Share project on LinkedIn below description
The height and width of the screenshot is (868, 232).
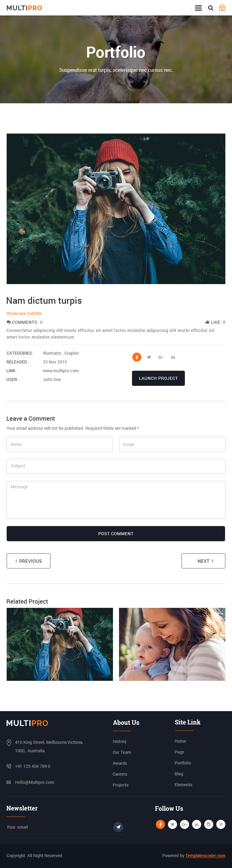[x=173, y=357]
